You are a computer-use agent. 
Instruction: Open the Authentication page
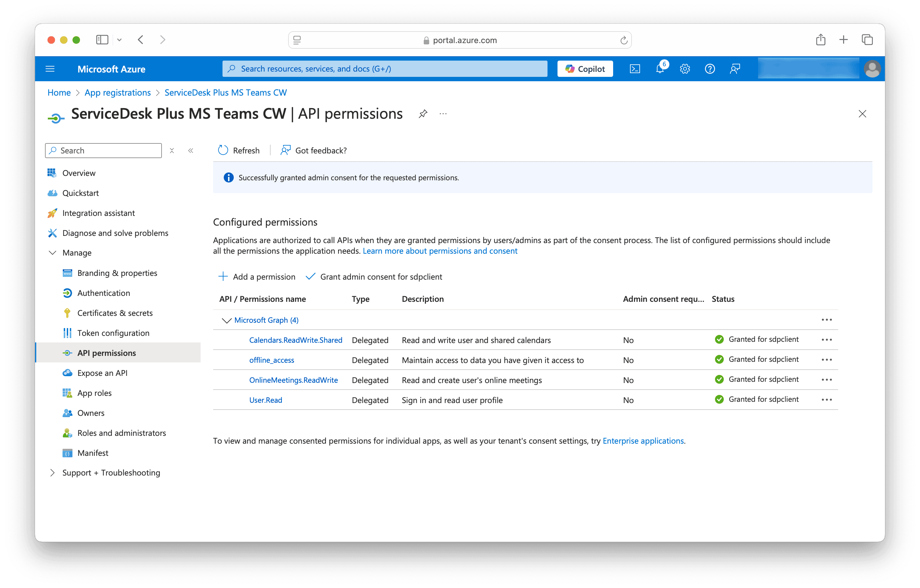click(103, 293)
